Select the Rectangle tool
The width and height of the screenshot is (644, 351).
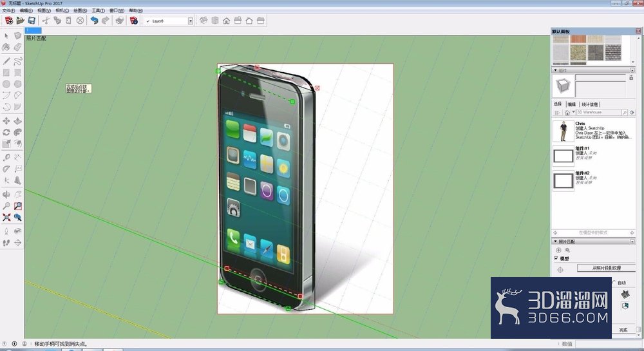[x=6, y=73]
